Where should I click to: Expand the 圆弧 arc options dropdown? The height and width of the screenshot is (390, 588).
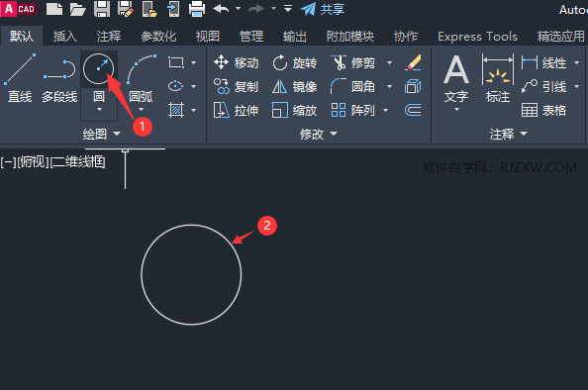point(141,110)
